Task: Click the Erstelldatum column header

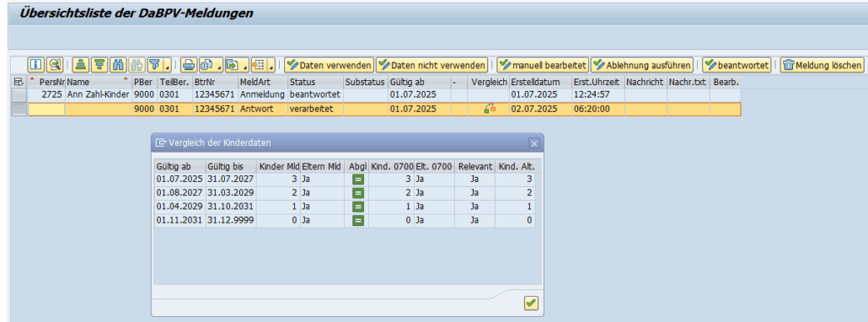Action: coord(540,82)
